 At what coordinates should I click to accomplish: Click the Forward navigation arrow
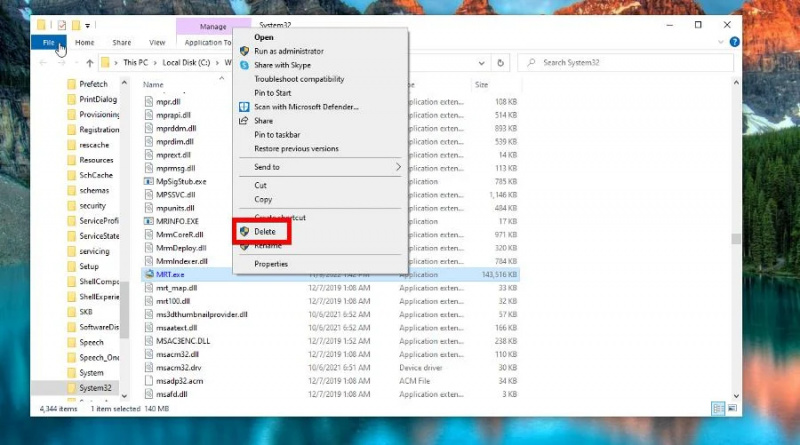(x=61, y=63)
